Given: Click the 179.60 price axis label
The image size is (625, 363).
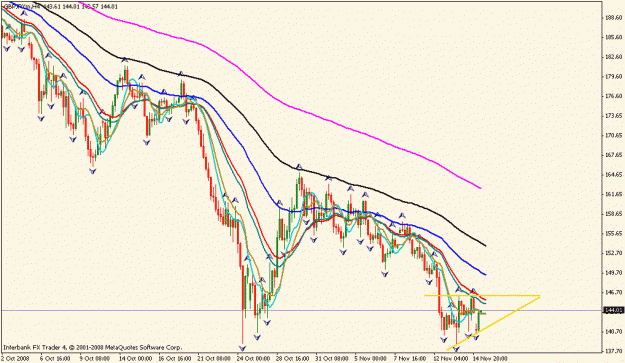Looking at the screenshot, I should (x=614, y=77).
